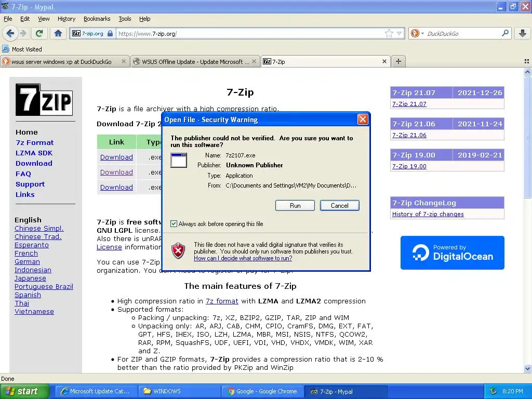The width and height of the screenshot is (532, 399).
Task: Open the list all tabs button
Action: (527, 61)
